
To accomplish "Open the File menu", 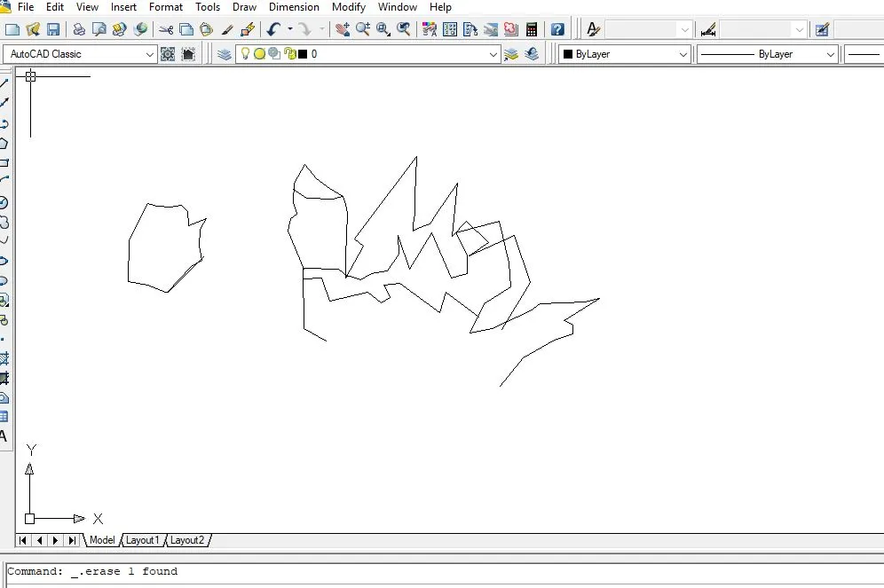I will pyautogui.click(x=26, y=7).
